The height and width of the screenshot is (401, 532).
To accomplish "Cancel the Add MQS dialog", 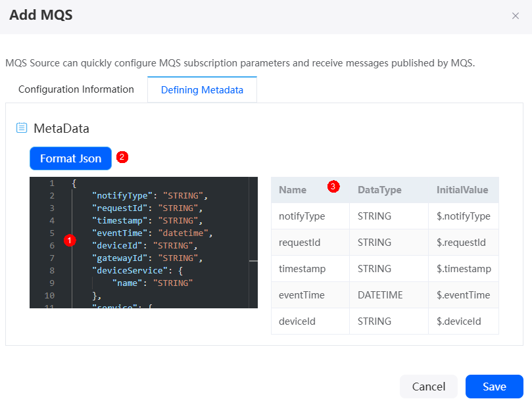I will (x=429, y=387).
